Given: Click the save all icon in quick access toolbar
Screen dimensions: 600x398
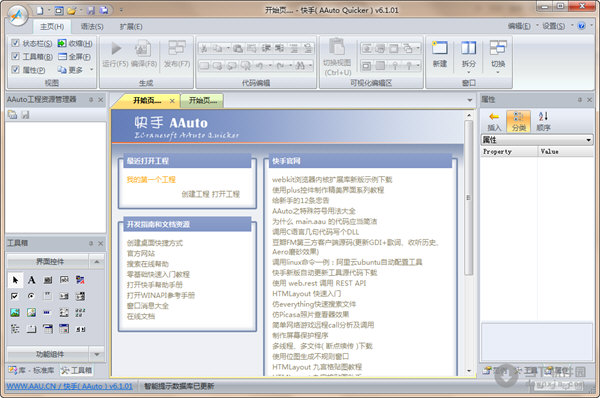Looking at the screenshot, I should [x=104, y=10].
